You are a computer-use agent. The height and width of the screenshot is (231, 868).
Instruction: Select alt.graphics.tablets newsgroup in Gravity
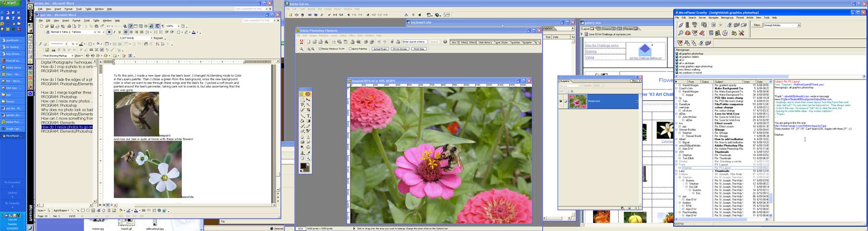coord(689,57)
